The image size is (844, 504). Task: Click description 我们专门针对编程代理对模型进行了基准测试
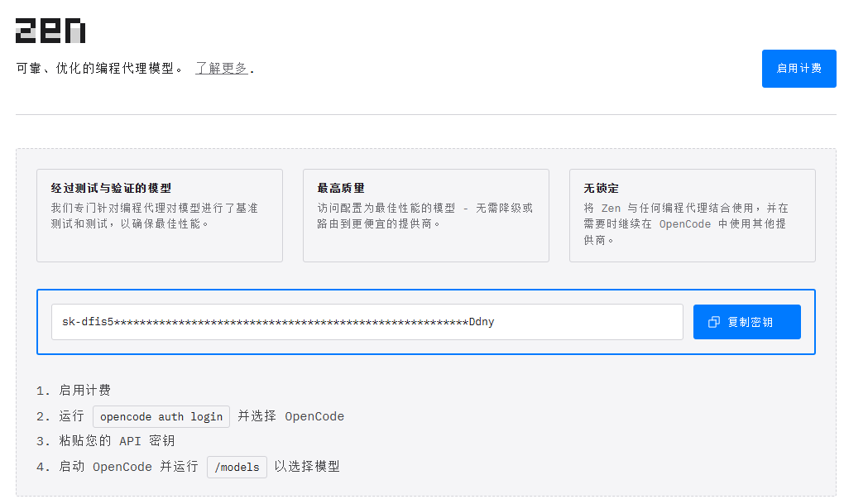tap(155, 216)
